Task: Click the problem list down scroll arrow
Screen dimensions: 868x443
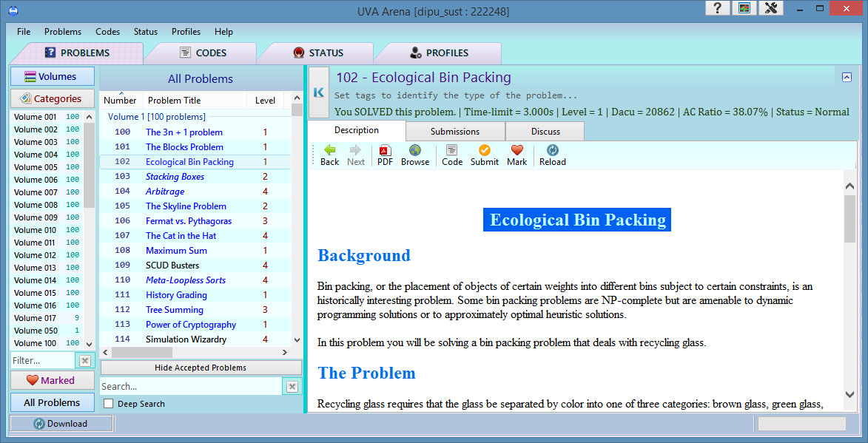Action: tap(297, 340)
